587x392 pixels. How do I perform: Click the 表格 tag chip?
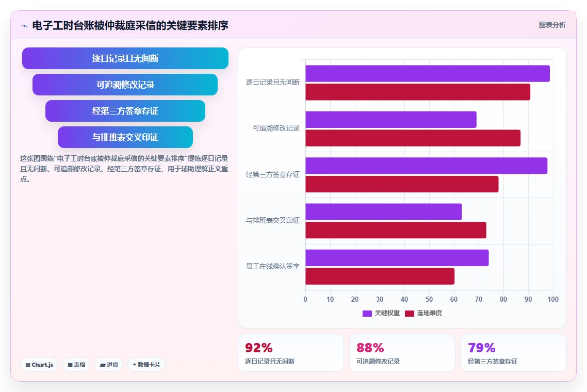coord(76,365)
